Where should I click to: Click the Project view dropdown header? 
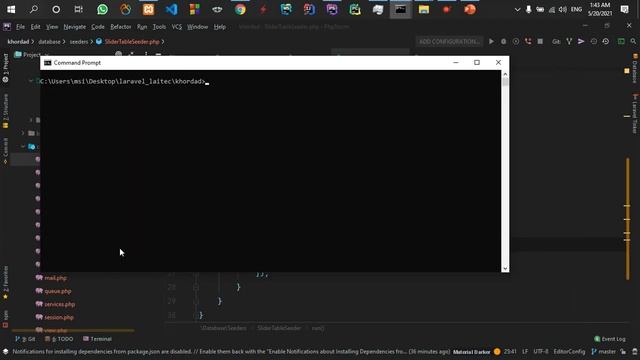tap(32, 55)
